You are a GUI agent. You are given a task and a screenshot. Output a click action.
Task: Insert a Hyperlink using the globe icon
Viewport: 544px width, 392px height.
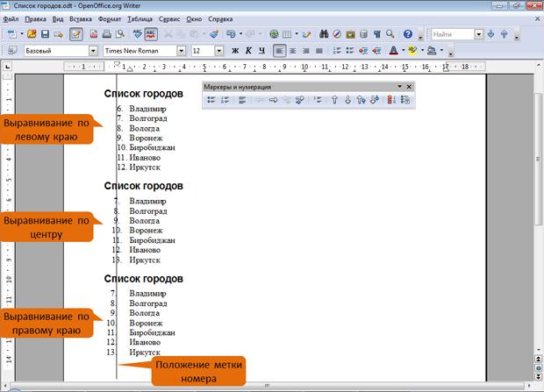click(274, 34)
